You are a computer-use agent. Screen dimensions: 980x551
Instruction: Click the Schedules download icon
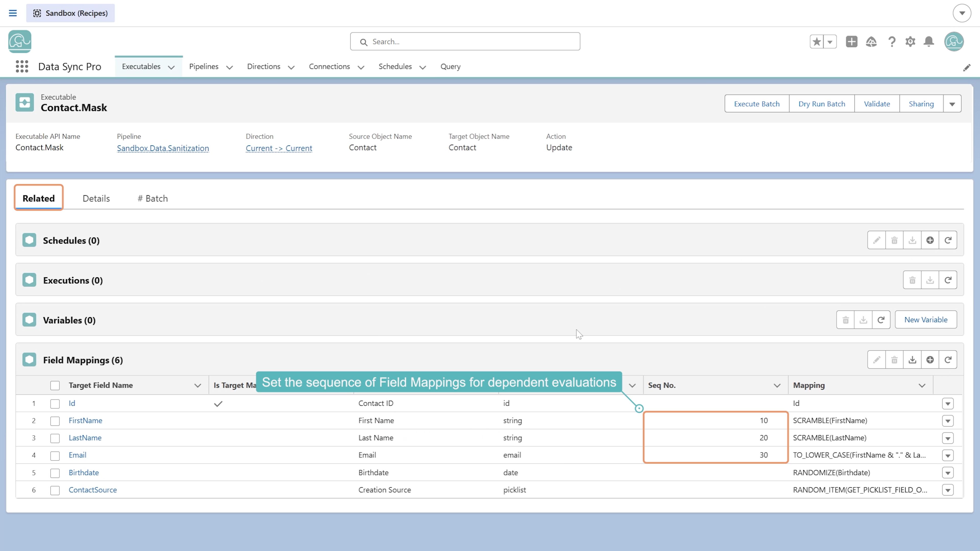912,240
